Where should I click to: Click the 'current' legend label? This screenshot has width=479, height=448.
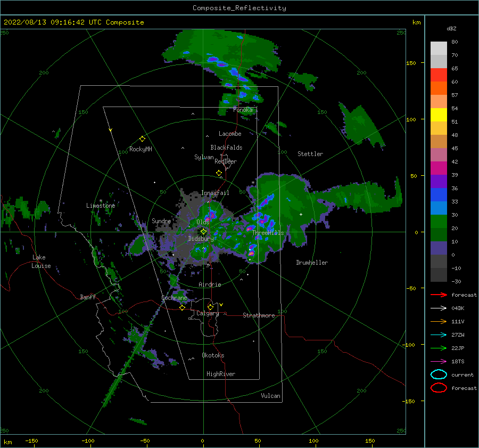(x=463, y=375)
